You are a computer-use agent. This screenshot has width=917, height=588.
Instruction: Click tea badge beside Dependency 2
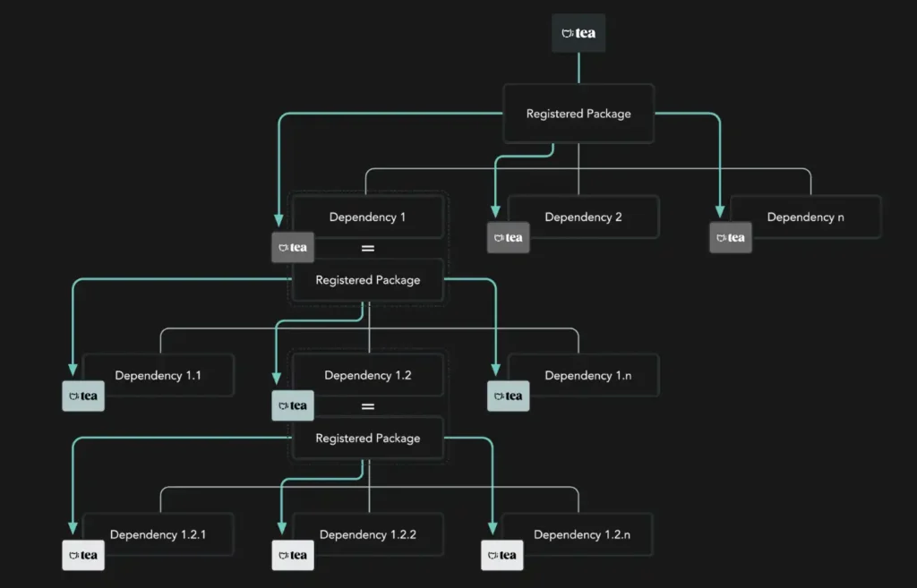coord(509,238)
